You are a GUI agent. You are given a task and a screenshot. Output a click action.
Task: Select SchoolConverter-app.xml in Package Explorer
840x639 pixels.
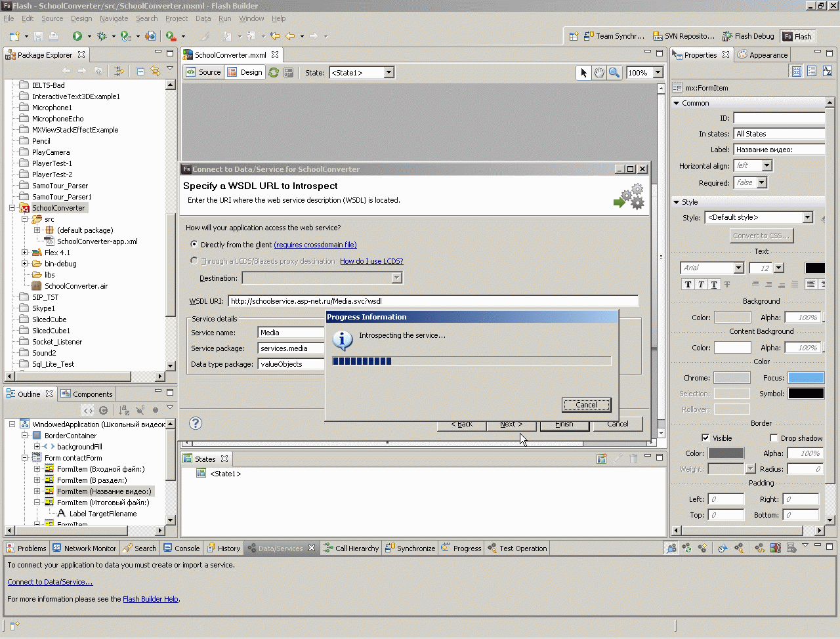tap(97, 241)
